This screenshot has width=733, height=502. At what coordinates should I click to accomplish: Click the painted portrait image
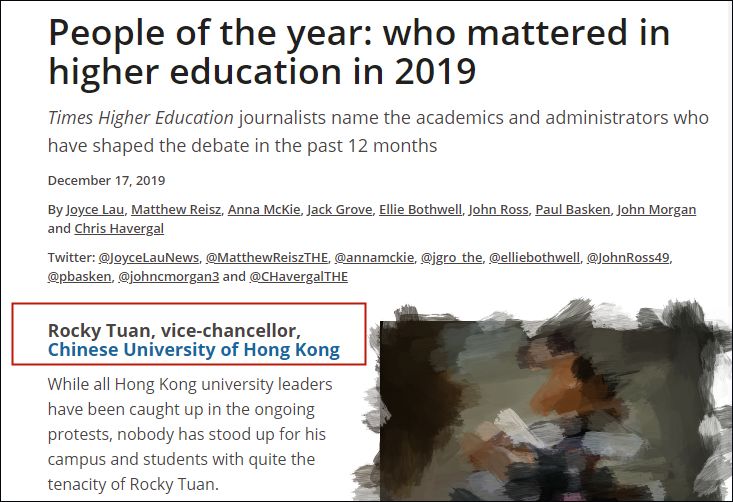(x=545, y=402)
